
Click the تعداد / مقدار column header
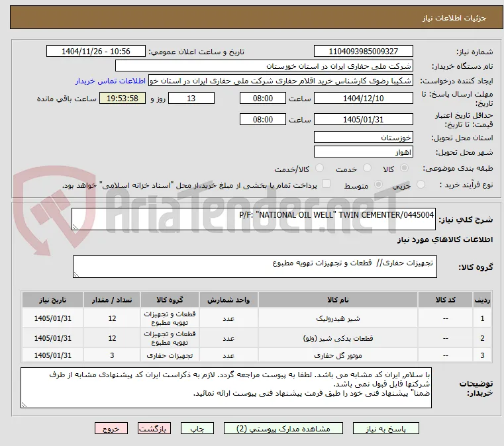pos(112,300)
